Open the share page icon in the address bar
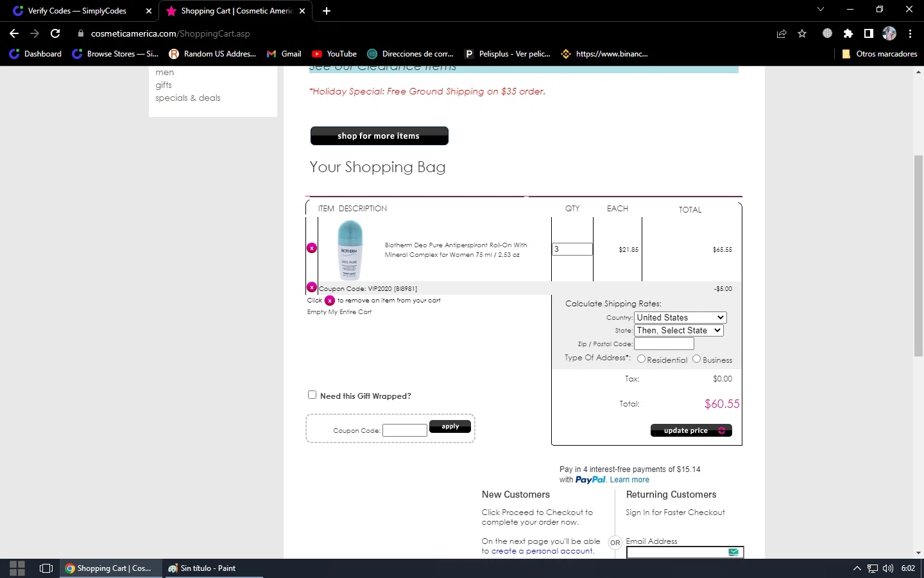924x578 pixels. [782, 33]
